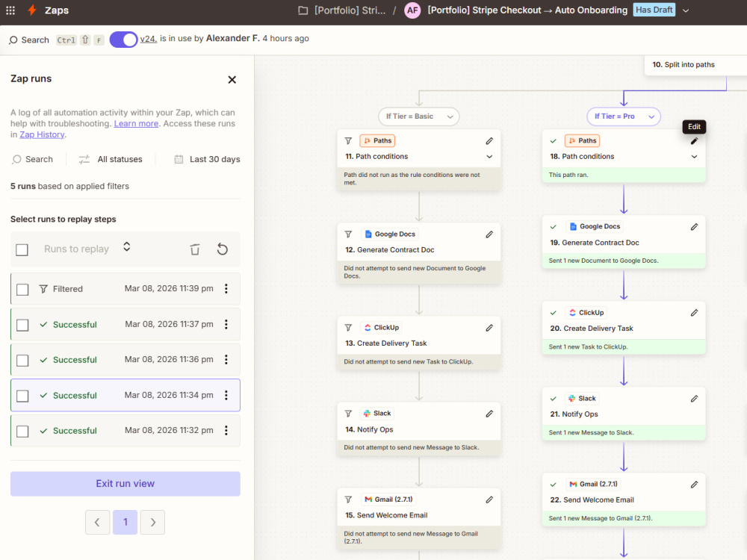Check the Successful 11:37 pm run checkbox
Viewport: 747px width, 560px height.
22,325
